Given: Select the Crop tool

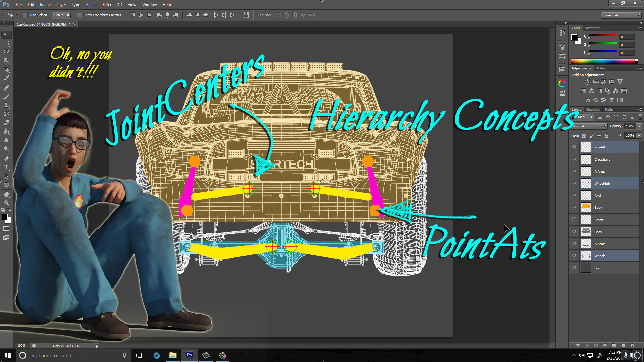Looking at the screenshot, I should tap(7, 68).
